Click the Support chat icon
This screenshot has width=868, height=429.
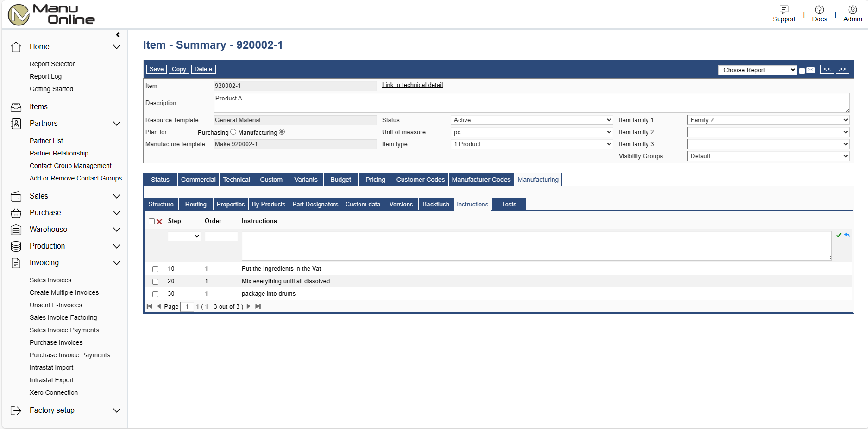point(784,10)
